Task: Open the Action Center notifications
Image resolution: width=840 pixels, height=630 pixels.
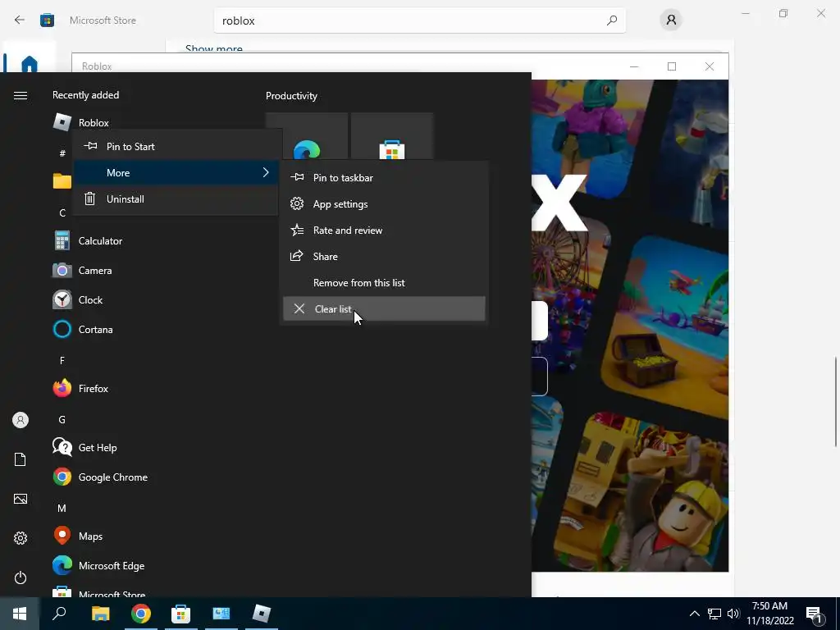Action: [815, 614]
